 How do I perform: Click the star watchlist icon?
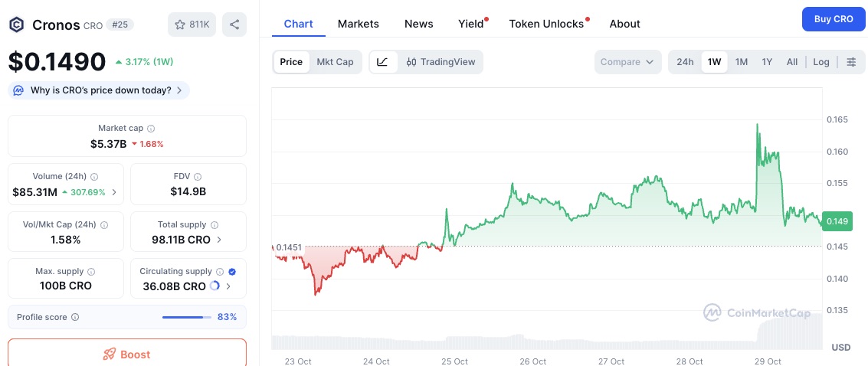coord(180,25)
